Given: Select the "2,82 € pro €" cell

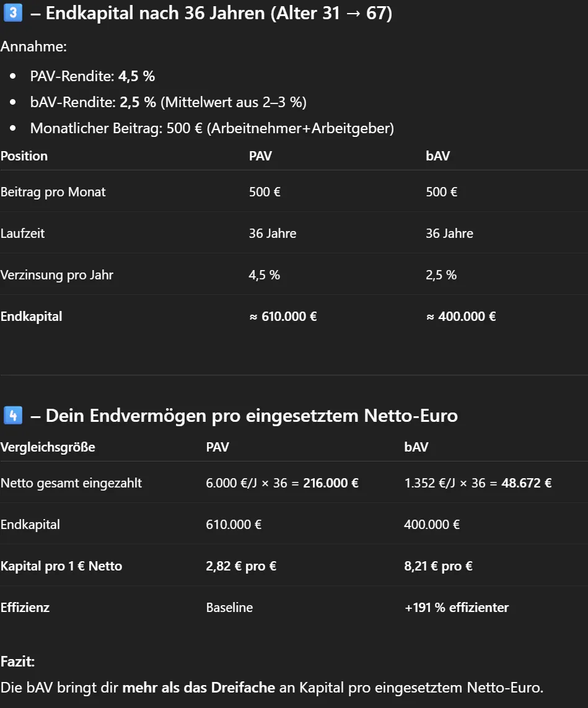Looking at the screenshot, I should (x=241, y=566).
